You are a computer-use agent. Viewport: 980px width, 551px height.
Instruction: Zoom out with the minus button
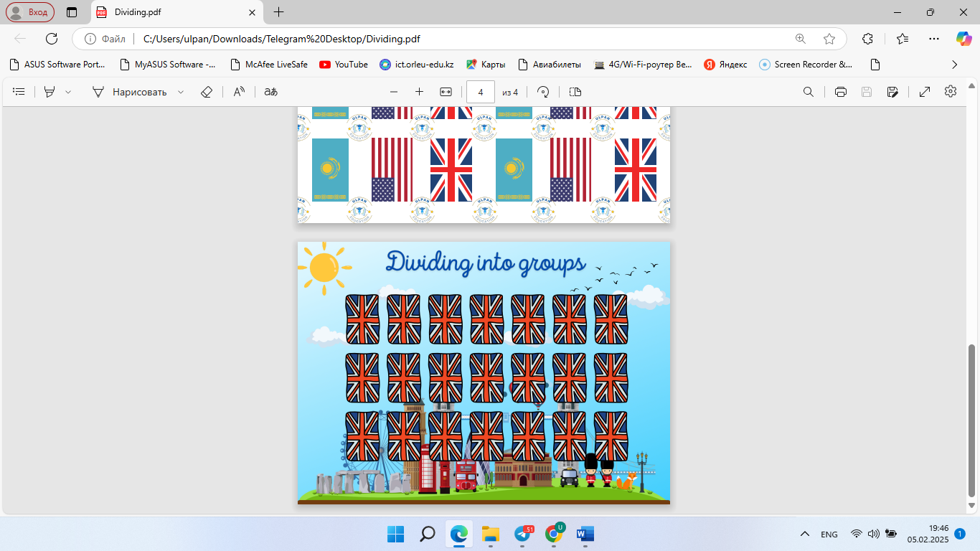click(x=393, y=92)
